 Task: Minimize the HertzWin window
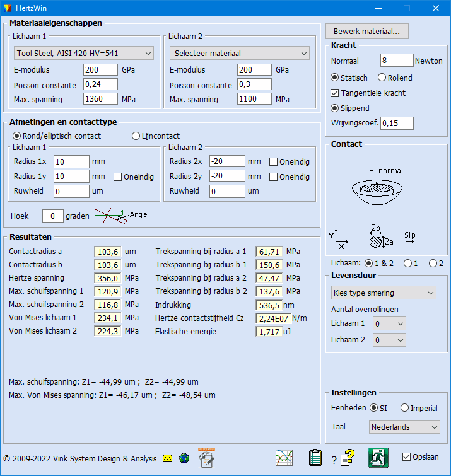pos(378,8)
